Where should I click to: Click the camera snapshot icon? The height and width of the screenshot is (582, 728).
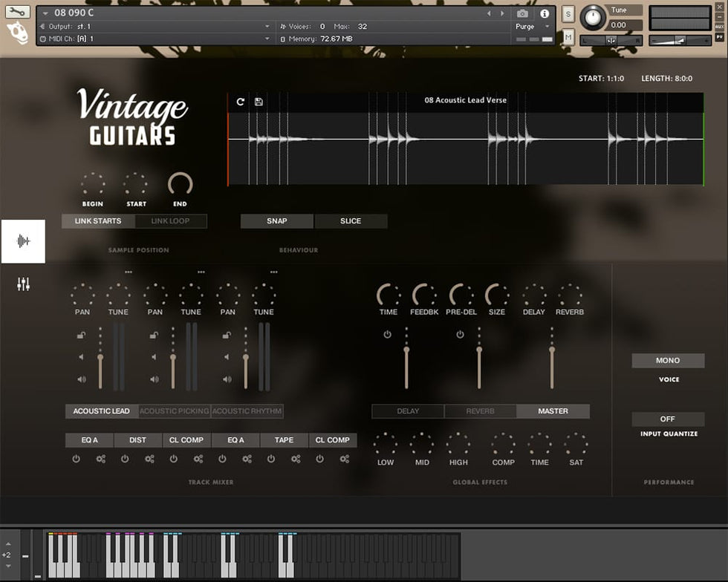coord(522,13)
